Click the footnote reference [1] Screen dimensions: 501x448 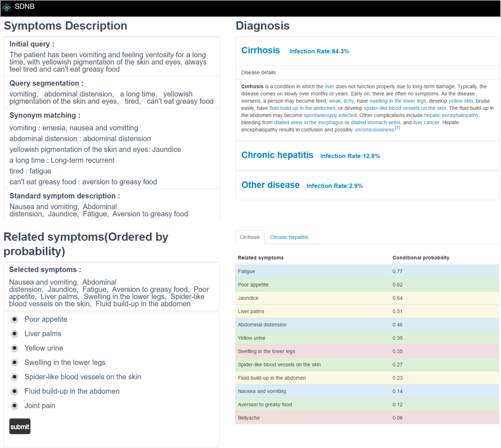click(398, 128)
